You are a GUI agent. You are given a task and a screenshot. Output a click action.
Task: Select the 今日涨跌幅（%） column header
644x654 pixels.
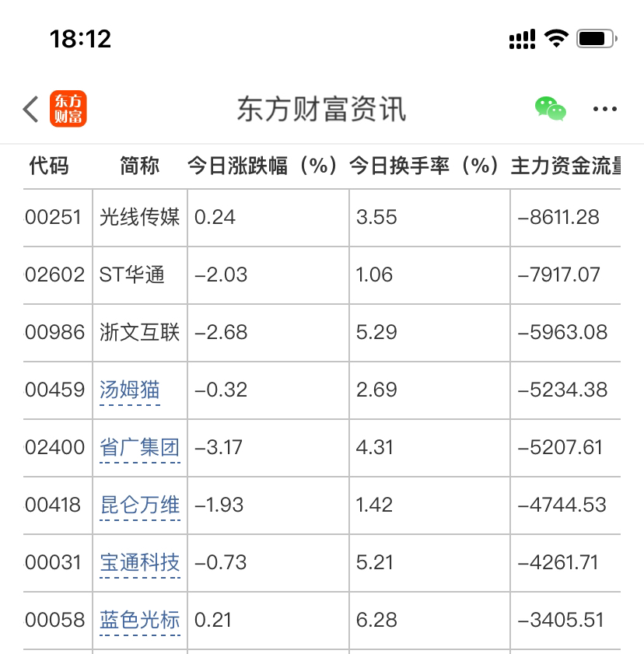coord(262,166)
